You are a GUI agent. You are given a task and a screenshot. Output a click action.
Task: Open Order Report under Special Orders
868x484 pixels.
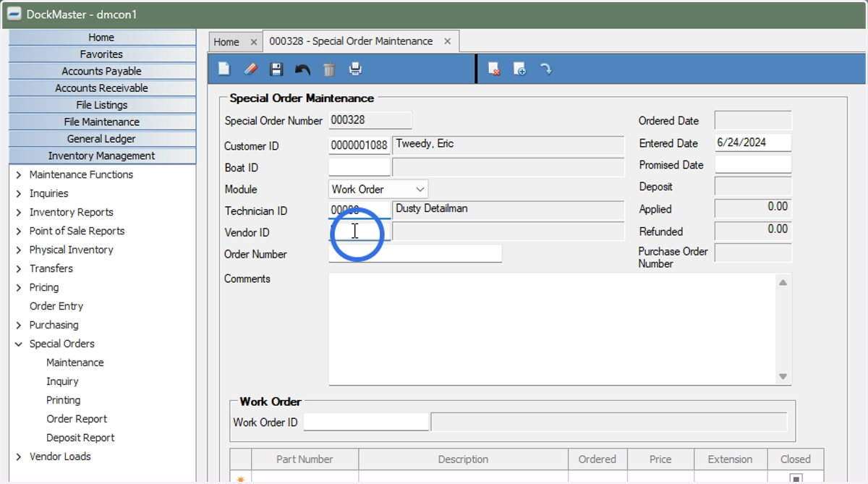(x=77, y=419)
